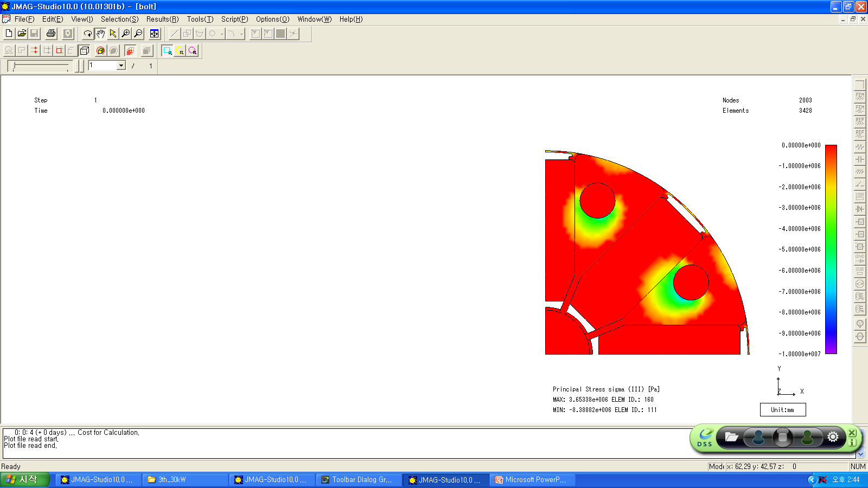
Task: Select the diode circuit icon
Action: (x=860, y=209)
